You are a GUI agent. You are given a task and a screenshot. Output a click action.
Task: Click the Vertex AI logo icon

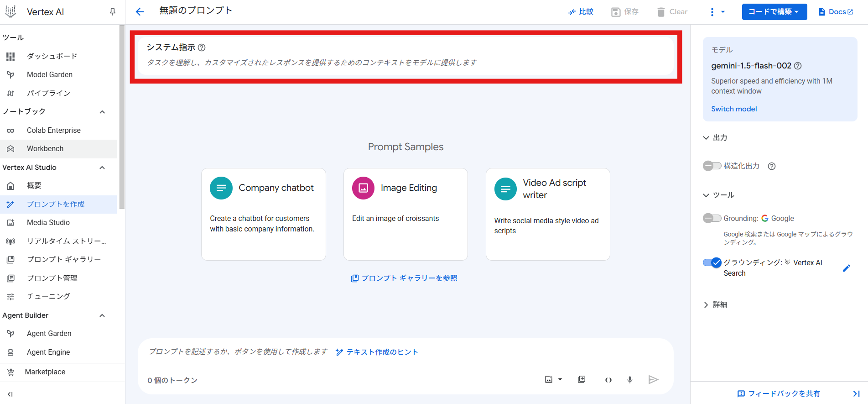point(10,12)
